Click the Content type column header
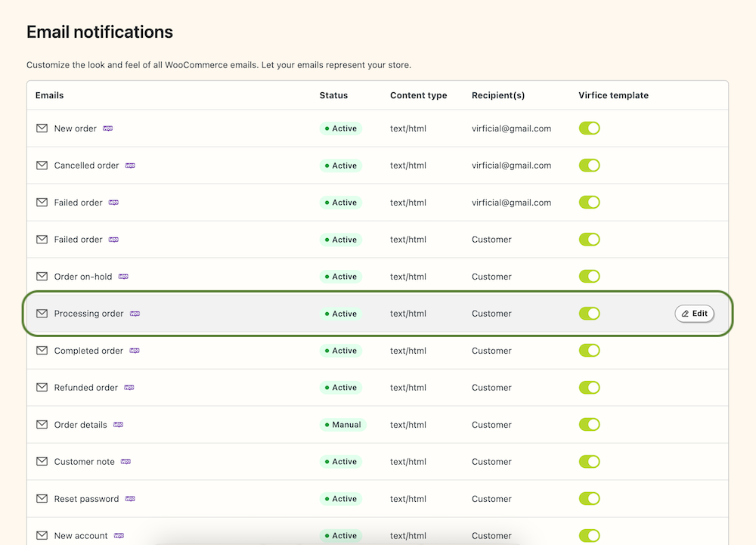This screenshot has height=545, width=756. (x=419, y=95)
